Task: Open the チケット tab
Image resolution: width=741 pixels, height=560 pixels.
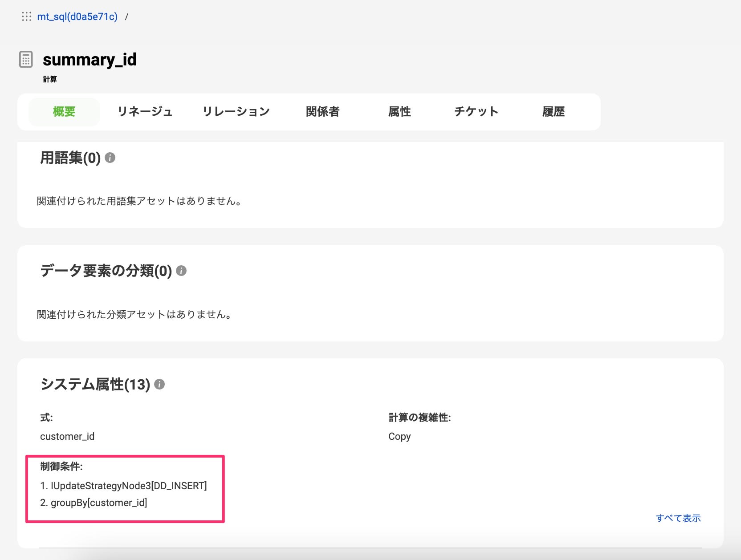Action: [476, 112]
